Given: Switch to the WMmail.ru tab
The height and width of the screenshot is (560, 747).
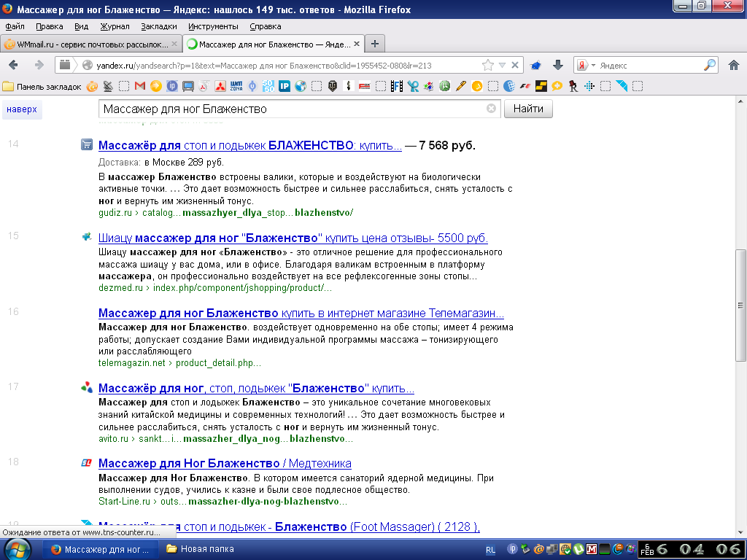Looking at the screenshot, I should tap(90, 44).
